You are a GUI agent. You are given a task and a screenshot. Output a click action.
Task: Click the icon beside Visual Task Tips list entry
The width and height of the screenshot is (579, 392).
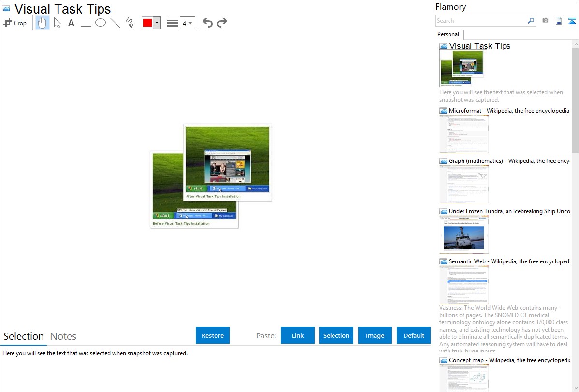[x=444, y=46]
